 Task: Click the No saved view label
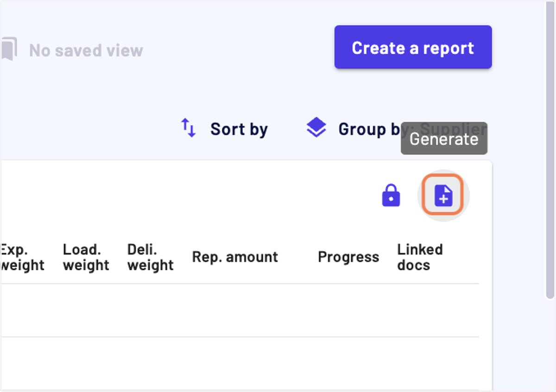point(86,50)
